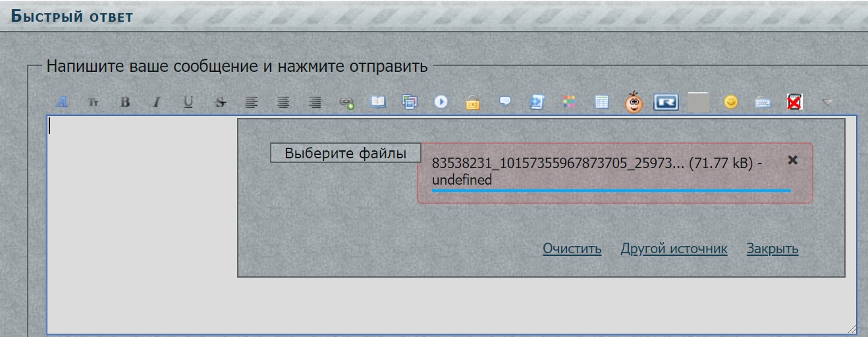
Task: Click the red crossed clear-formatting icon
Action: click(794, 102)
